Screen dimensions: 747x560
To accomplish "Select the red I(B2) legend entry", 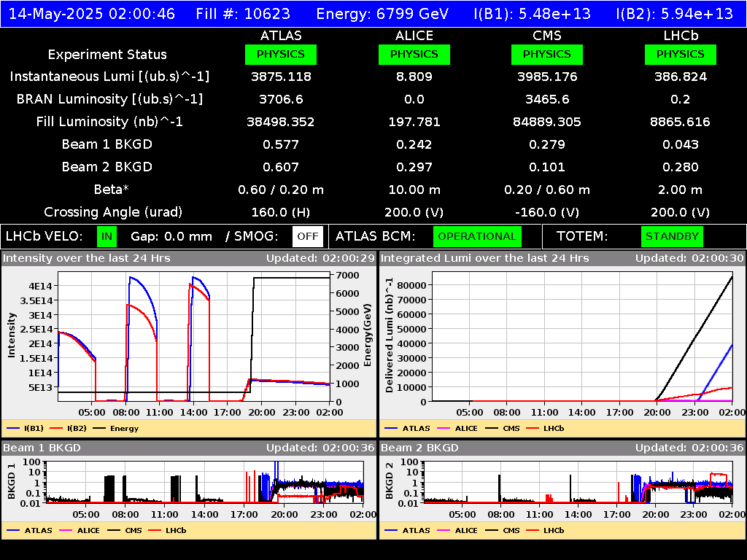I will point(68,429).
